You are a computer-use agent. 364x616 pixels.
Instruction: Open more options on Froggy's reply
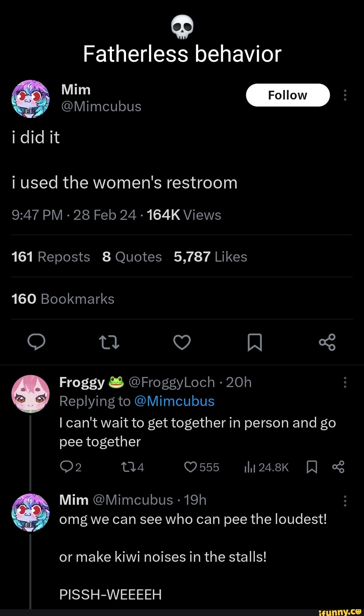(345, 382)
